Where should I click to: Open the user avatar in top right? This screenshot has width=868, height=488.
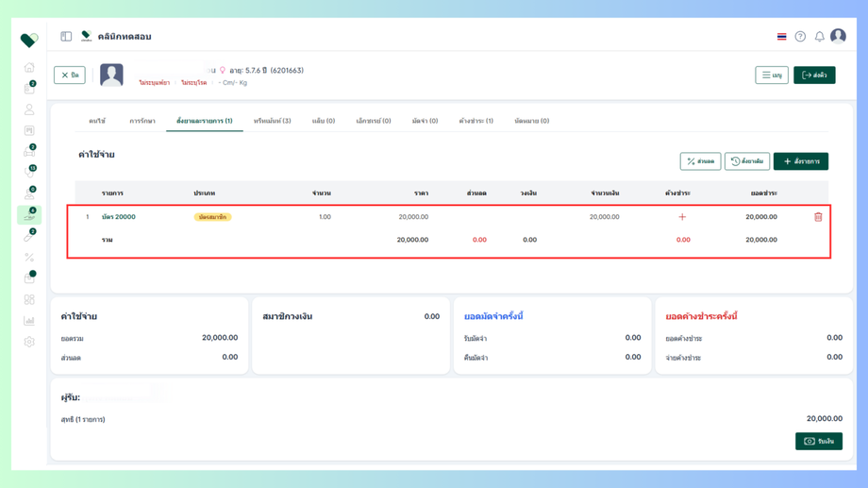pos(838,36)
